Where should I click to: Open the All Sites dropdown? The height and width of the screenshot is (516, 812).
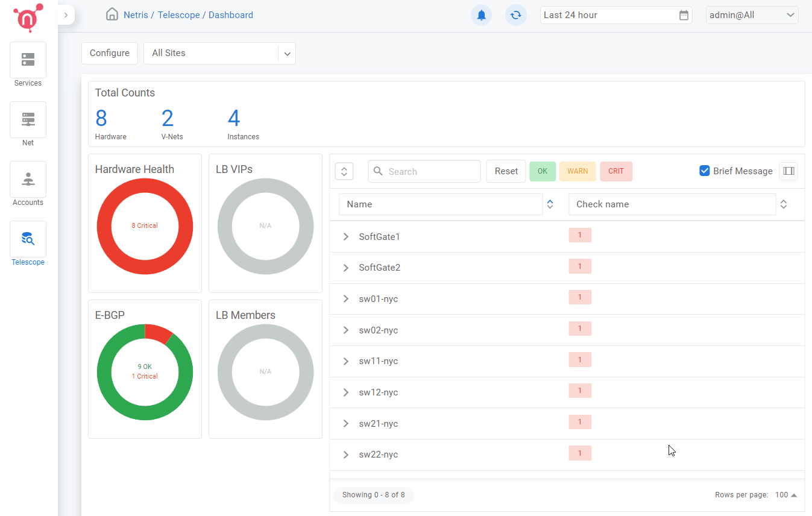click(219, 53)
